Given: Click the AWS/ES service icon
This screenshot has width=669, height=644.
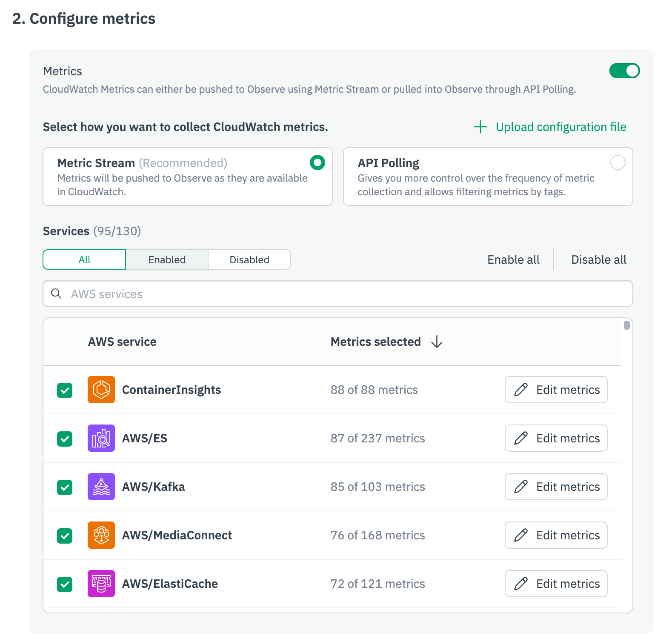Looking at the screenshot, I should click(x=101, y=438).
